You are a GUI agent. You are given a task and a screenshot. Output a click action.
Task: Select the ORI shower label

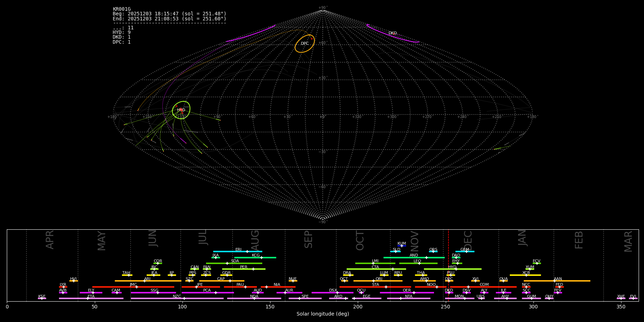tap(379, 279)
